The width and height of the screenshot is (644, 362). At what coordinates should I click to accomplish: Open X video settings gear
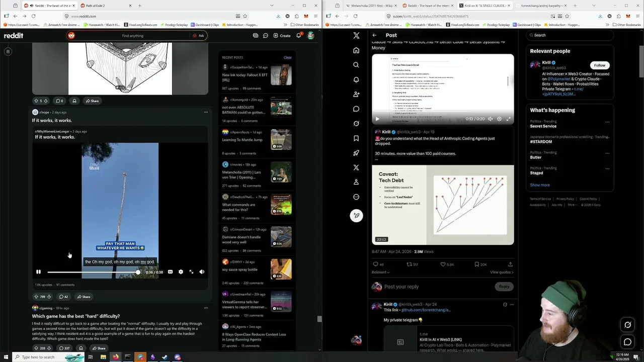pyautogui.click(x=499, y=119)
